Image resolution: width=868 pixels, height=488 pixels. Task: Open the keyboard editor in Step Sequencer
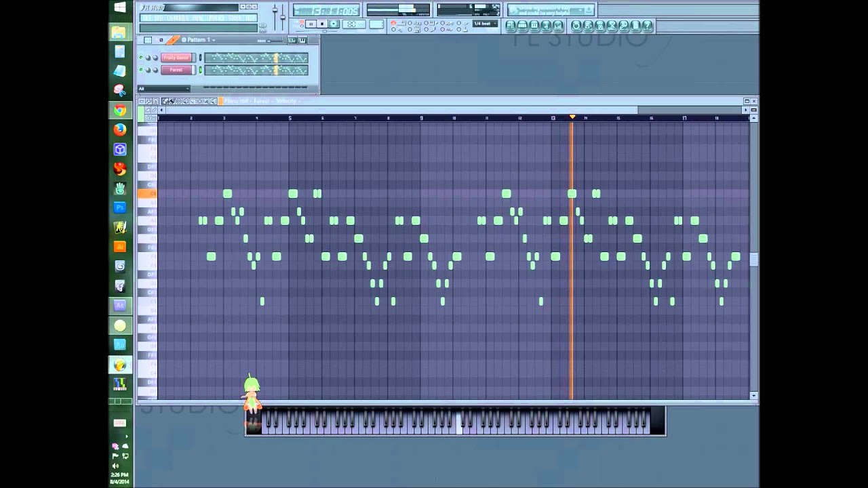click(302, 40)
